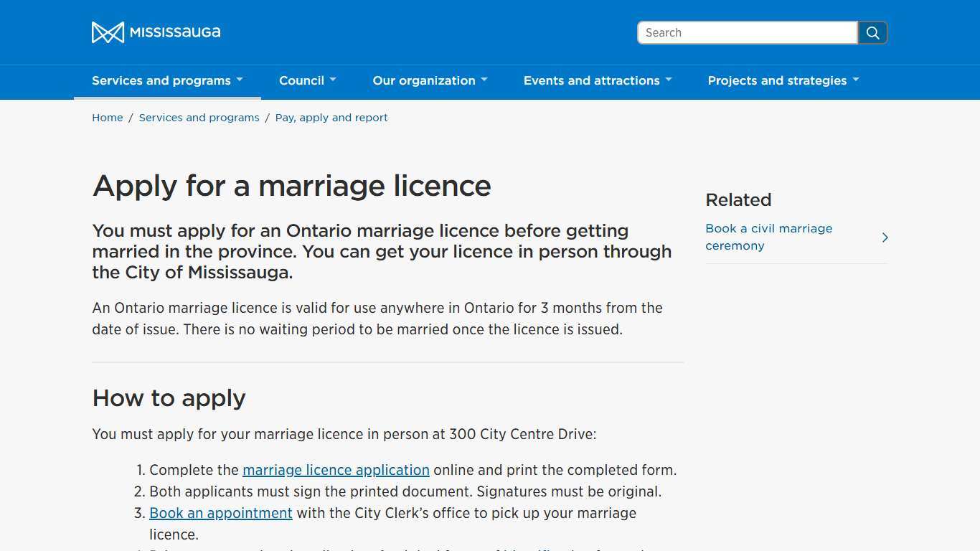980x551 pixels.
Task: Open Pay, apply and report breadcrumb link
Action: pos(331,117)
